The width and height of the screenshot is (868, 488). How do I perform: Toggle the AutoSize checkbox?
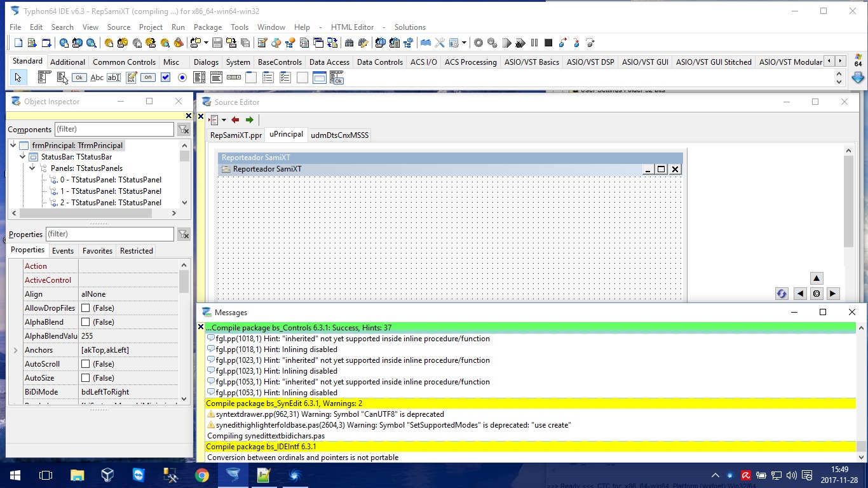85,378
